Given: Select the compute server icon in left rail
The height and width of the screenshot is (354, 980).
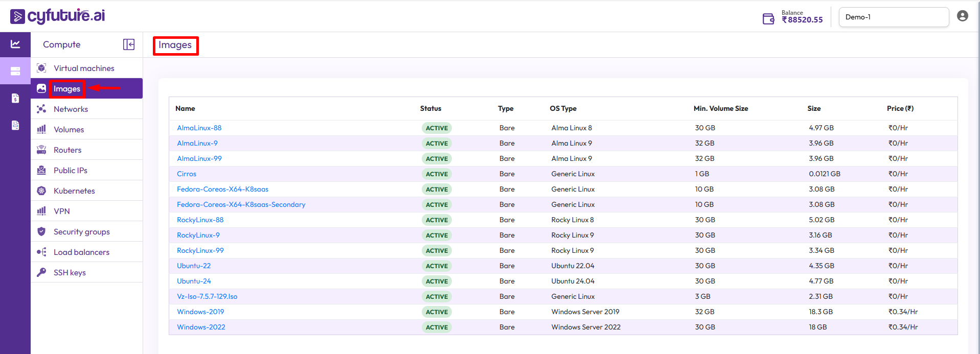Looking at the screenshot, I should point(15,71).
